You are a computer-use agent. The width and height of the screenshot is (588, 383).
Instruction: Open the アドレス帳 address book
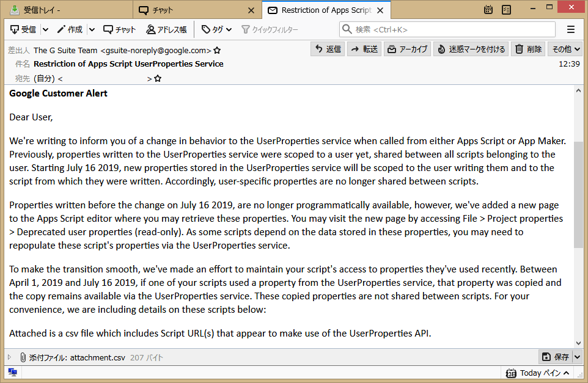pyautogui.click(x=166, y=29)
